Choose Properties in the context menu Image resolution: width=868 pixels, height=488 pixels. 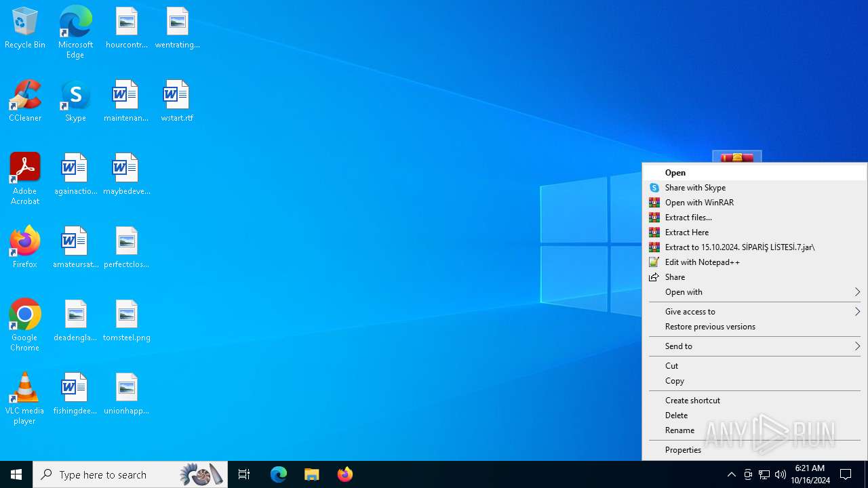pyautogui.click(x=755, y=450)
